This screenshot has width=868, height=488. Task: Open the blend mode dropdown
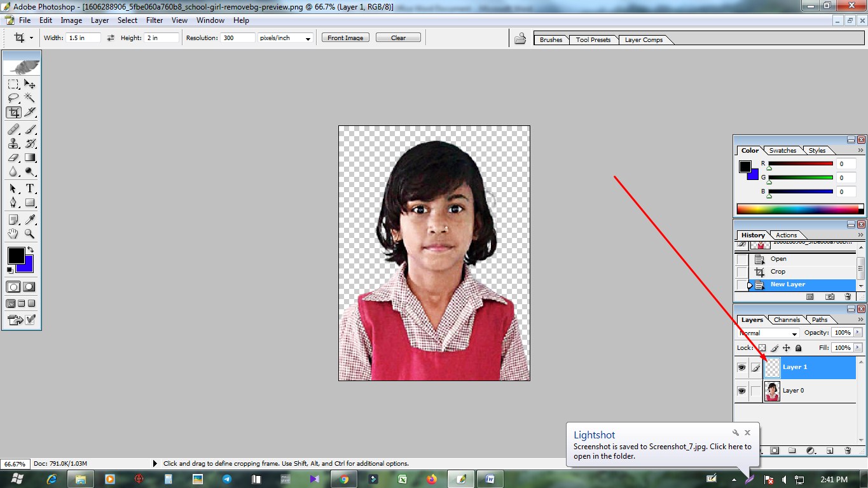point(768,333)
